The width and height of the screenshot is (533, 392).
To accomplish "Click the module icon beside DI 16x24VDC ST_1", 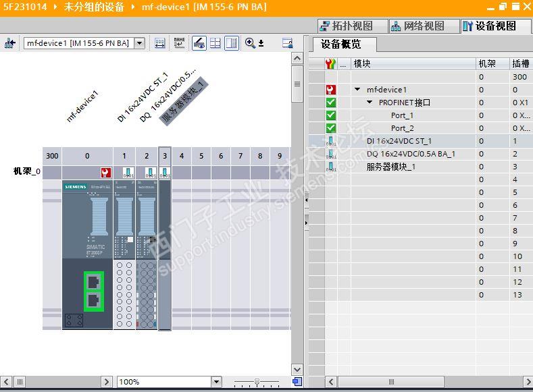I will (x=331, y=141).
